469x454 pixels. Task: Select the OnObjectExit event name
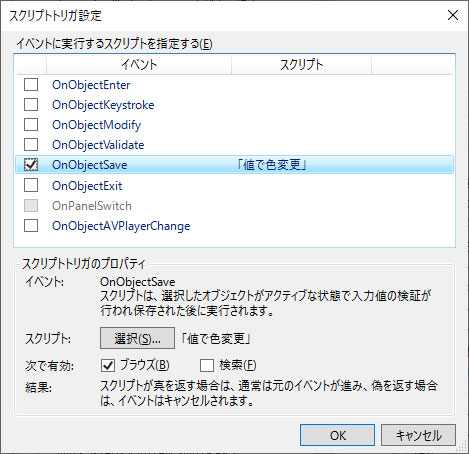click(87, 186)
